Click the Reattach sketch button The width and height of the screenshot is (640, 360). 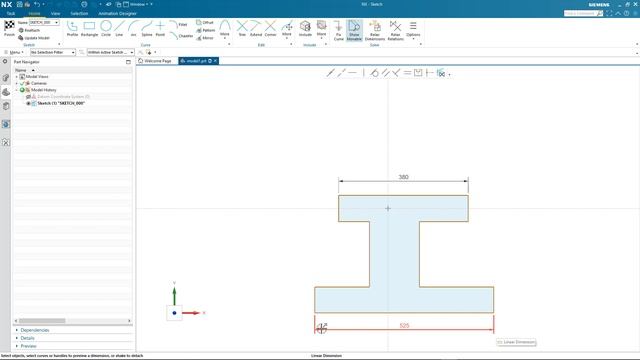pyautogui.click(x=29, y=30)
